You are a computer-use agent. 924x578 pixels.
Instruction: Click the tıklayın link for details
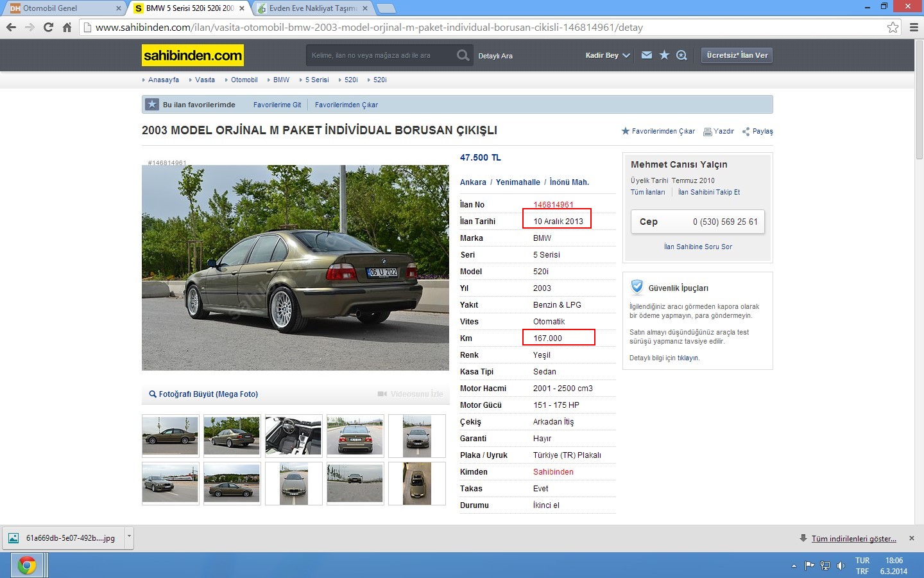[688, 358]
